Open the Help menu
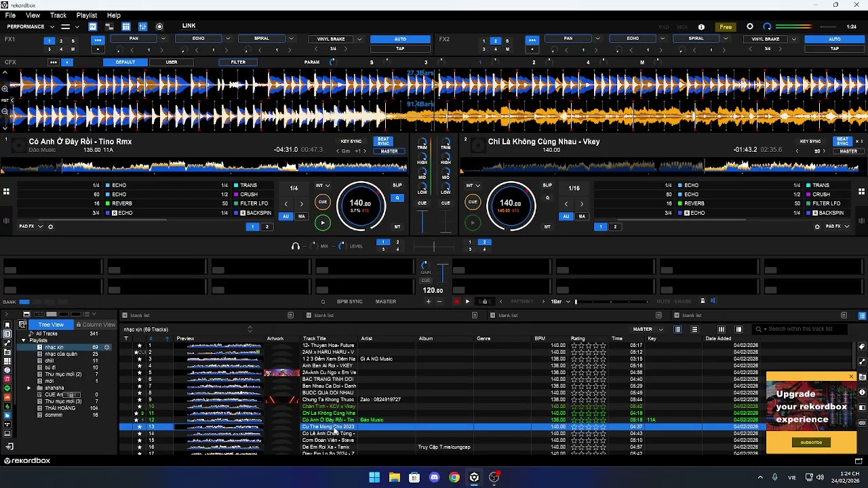This screenshot has height=488, width=868. coord(114,15)
